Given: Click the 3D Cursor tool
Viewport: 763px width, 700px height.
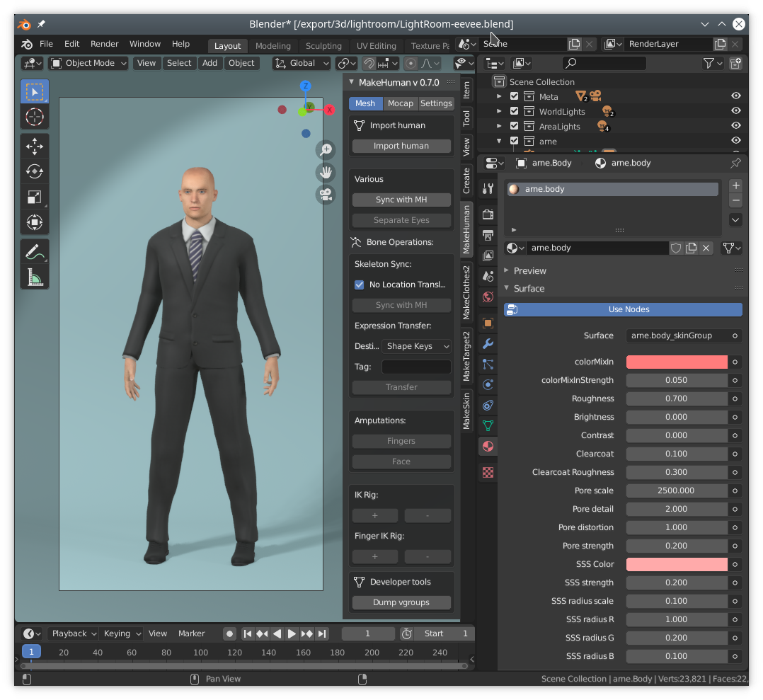Looking at the screenshot, I should coord(35,117).
